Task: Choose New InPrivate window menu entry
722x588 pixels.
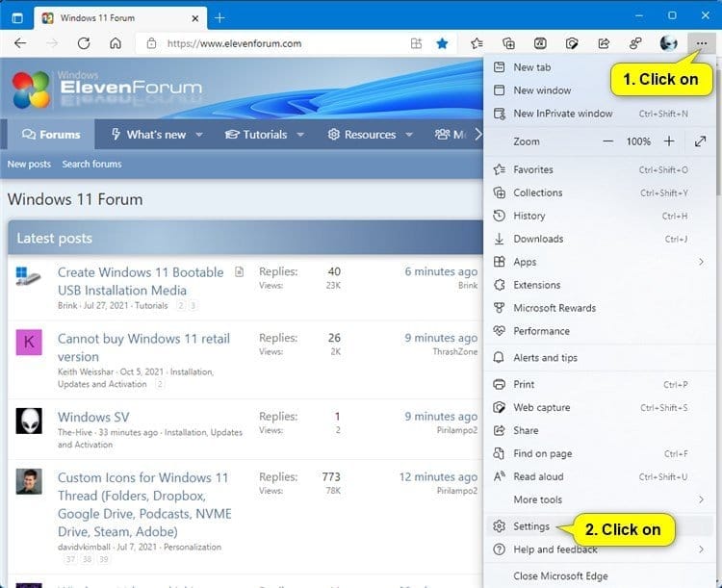Action: 600,114
